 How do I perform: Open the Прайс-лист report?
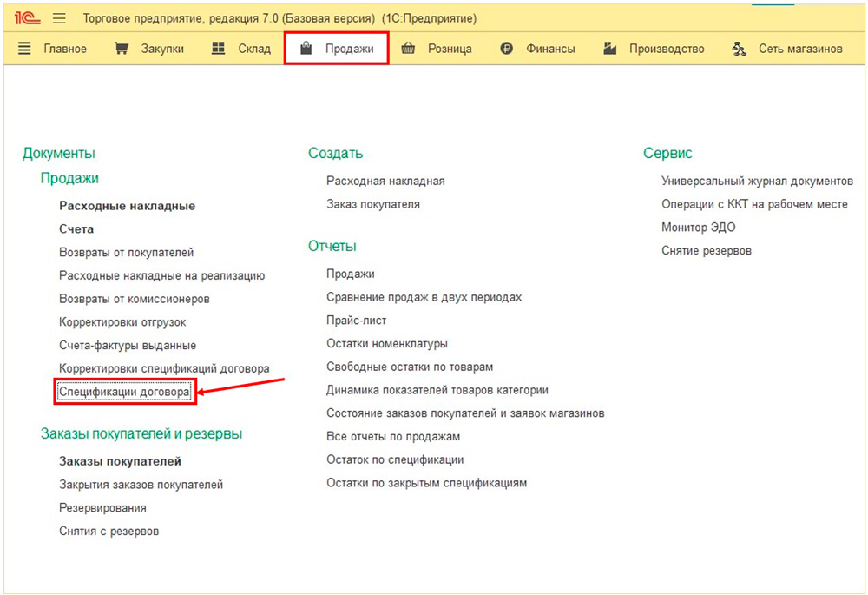pos(356,321)
